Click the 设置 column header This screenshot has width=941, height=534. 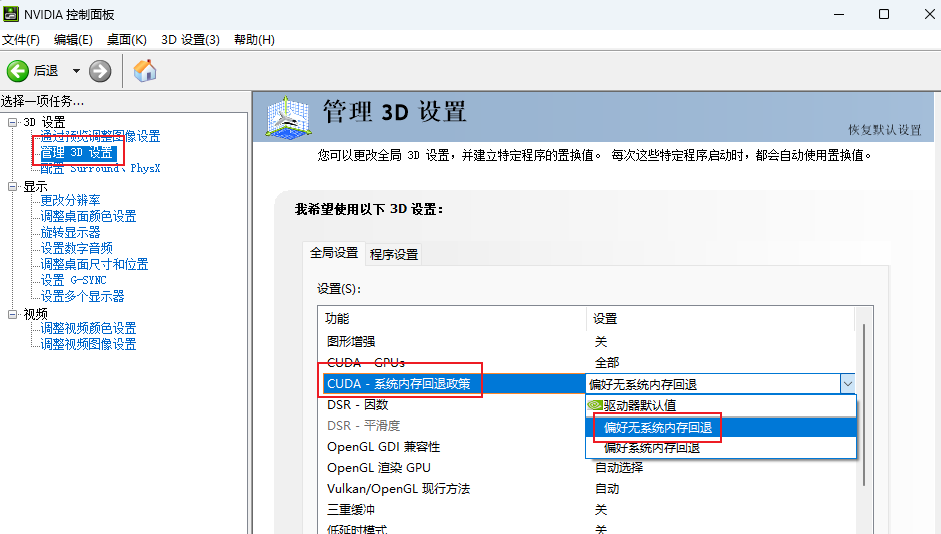tap(720, 319)
